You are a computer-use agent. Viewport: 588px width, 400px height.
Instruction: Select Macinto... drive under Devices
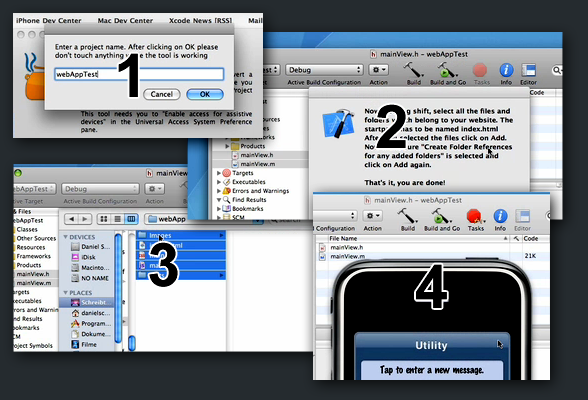[x=90, y=268]
